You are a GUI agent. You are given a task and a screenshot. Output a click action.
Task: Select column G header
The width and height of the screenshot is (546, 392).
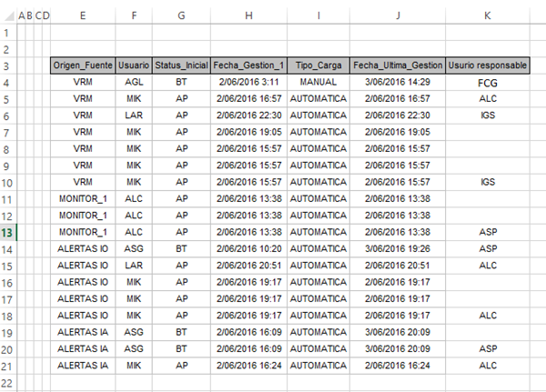click(x=181, y=15)
